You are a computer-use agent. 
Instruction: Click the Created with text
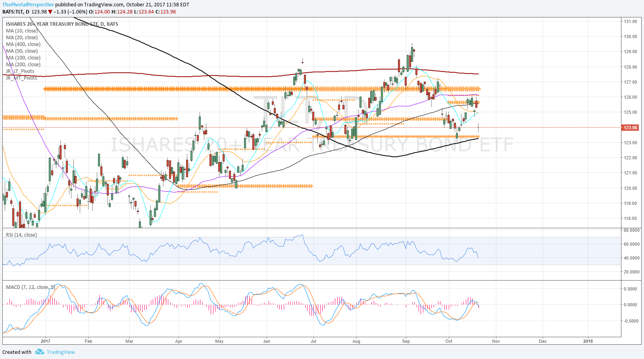coord(17,352)
